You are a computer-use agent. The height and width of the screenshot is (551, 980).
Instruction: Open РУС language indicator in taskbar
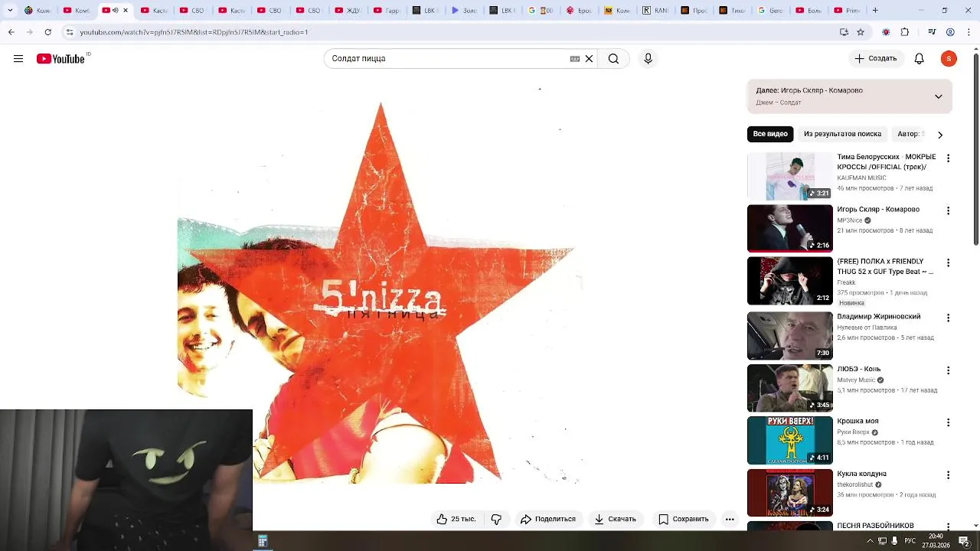coord(910,541)
